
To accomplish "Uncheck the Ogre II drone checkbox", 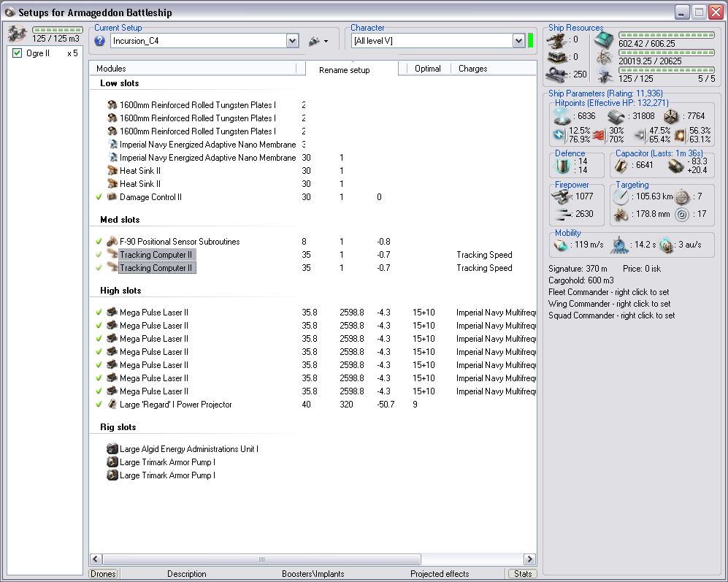I will pos(18,53).
